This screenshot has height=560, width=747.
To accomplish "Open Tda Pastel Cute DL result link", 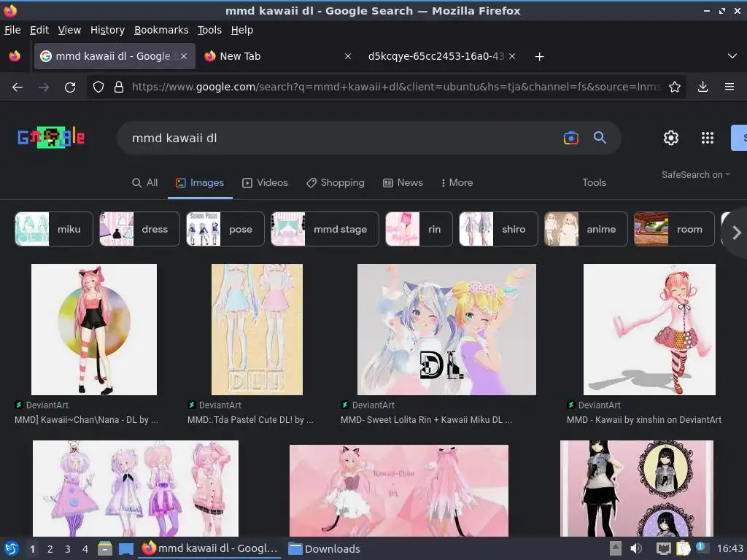I will click(250, 420).
